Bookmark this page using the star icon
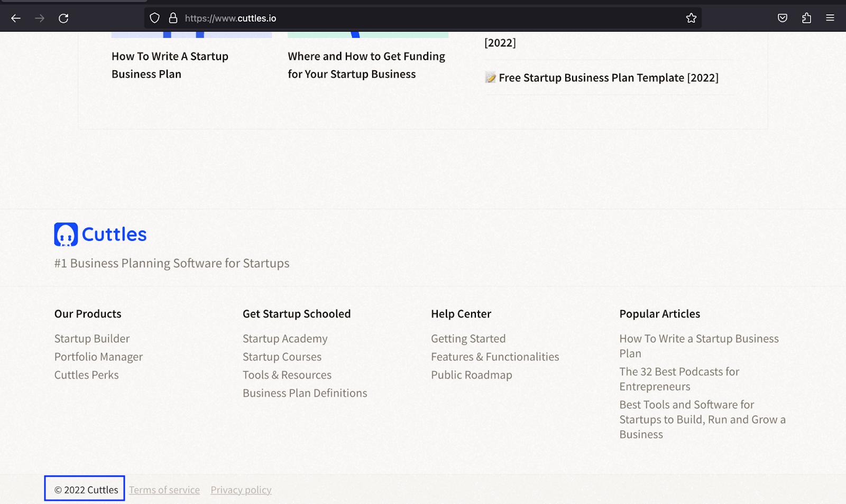The height and width of the screenshot is (504, 846). [x=691, y=17]
